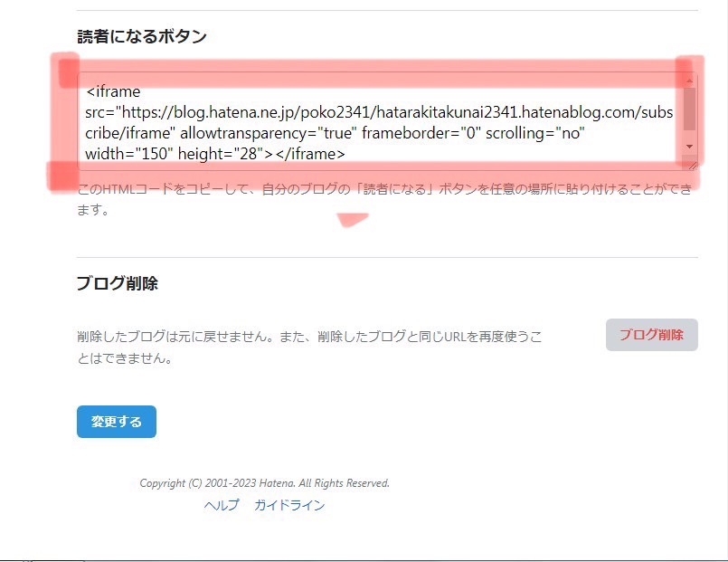Click the gray ブログ削除 button
The image size is (728, 562).
tap(651, 335)
